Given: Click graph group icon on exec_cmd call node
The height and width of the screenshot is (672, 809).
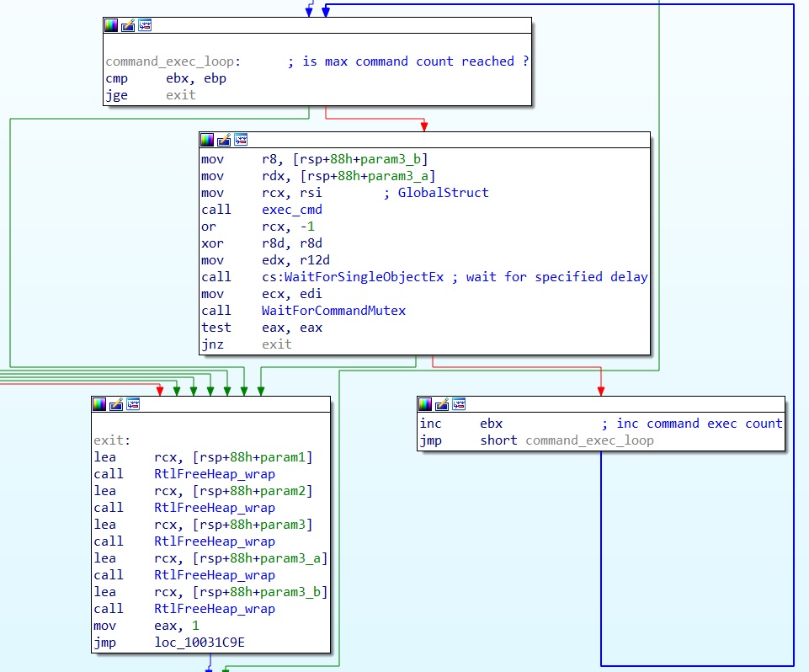Looking at the screenshot, I should point(241,140).
